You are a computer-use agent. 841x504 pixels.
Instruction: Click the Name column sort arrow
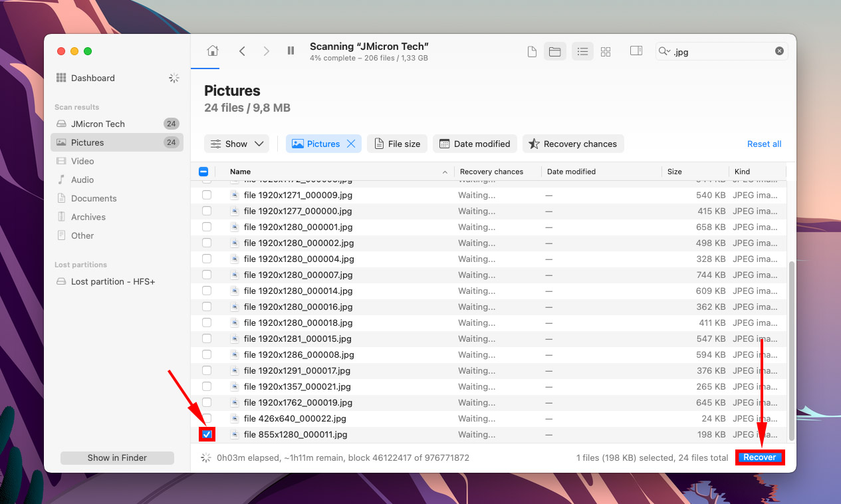(445, 172)
